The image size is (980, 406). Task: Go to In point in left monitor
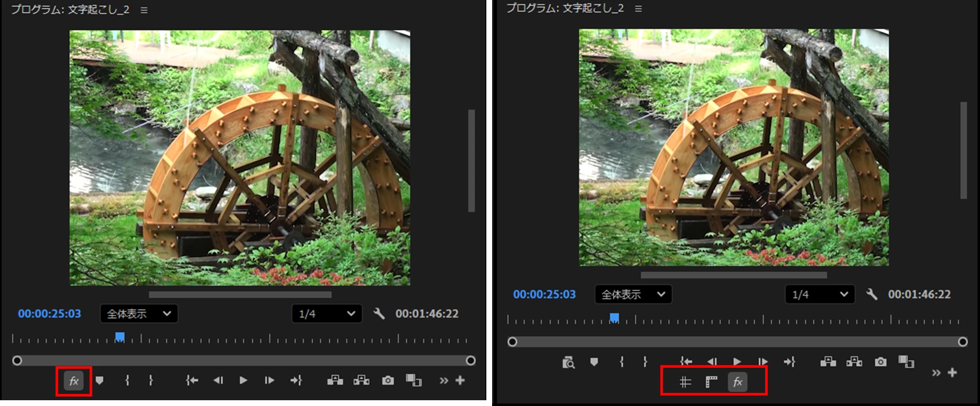[192, 380]
